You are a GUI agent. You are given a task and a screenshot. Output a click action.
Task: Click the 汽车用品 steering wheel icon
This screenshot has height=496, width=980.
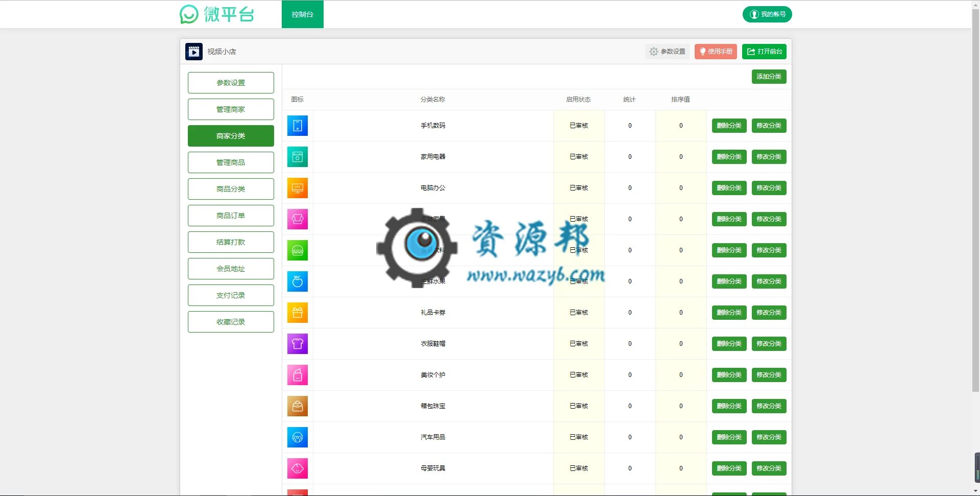[298, 437]
